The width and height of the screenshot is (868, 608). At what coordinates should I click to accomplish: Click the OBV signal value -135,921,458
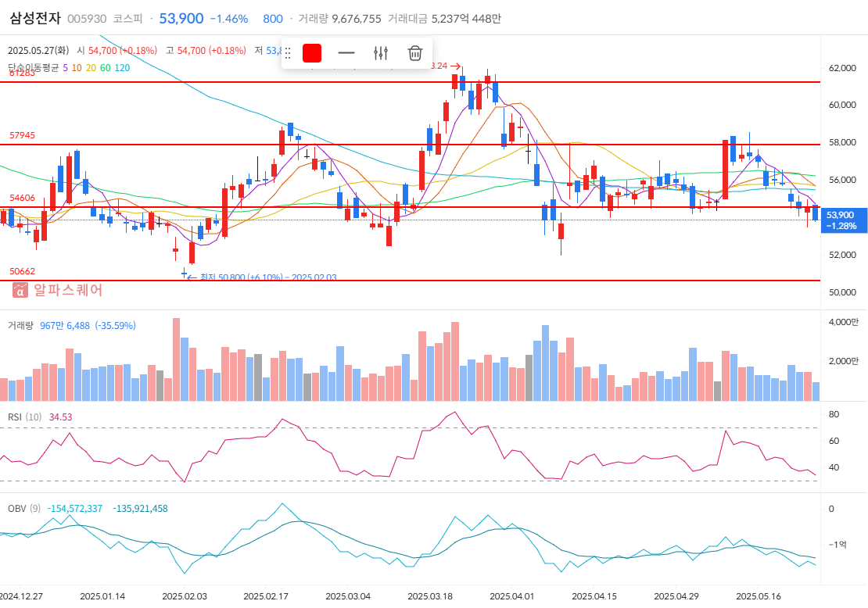(x=140, y=508)
